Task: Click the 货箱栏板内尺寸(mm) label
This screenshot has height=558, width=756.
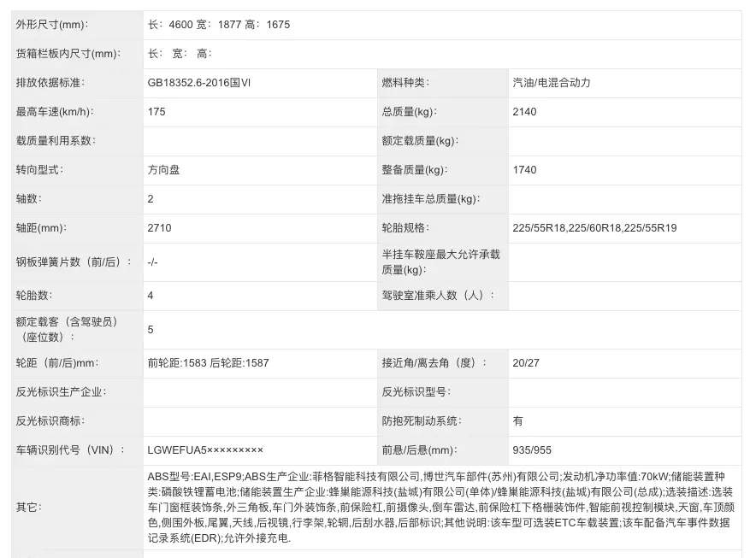Action: (68, 54)
